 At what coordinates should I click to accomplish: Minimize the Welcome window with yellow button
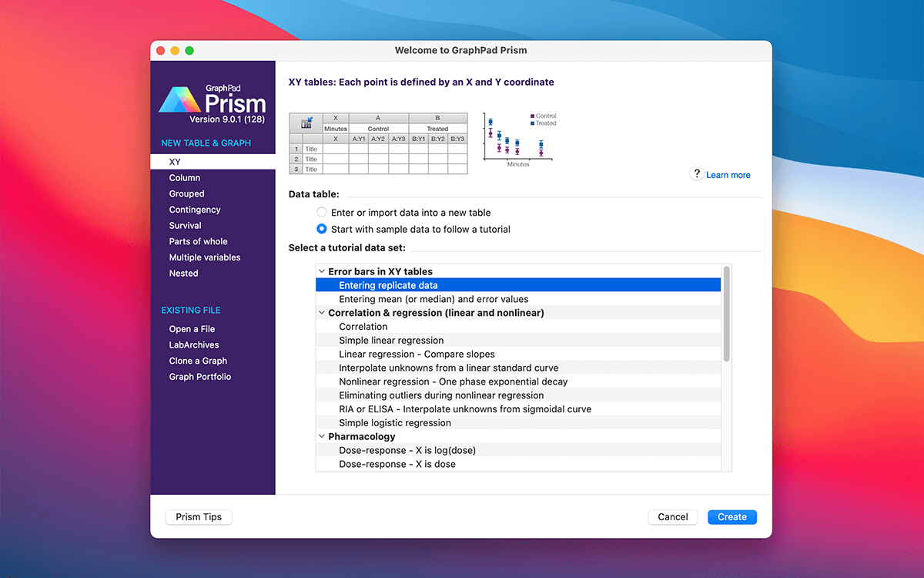coord(175,51)
